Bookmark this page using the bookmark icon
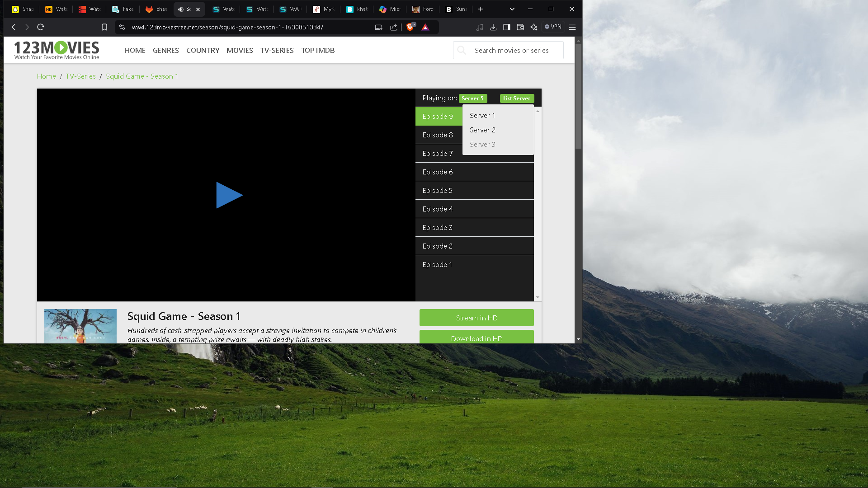This screenshot has height=488, width=868. click(104, 27)
